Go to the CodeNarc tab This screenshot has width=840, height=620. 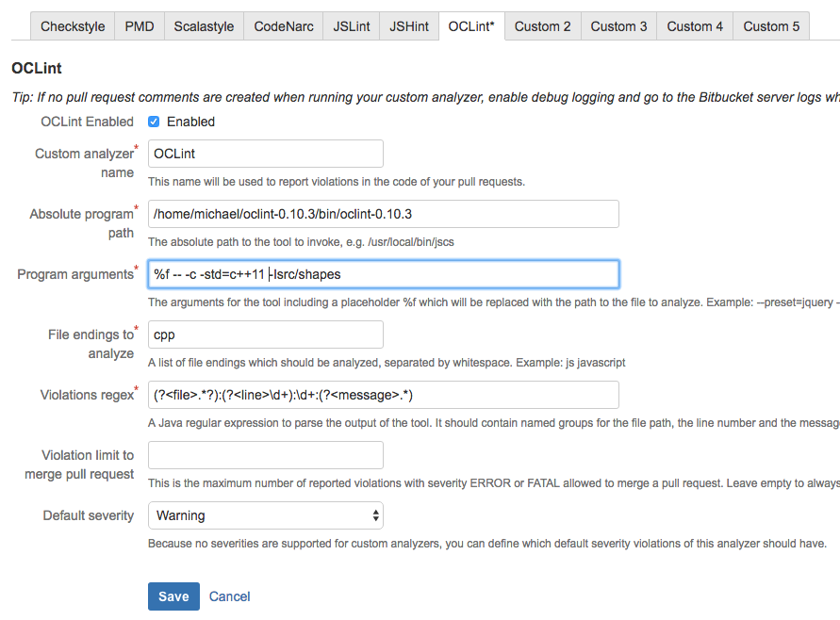tap(283, 26)
